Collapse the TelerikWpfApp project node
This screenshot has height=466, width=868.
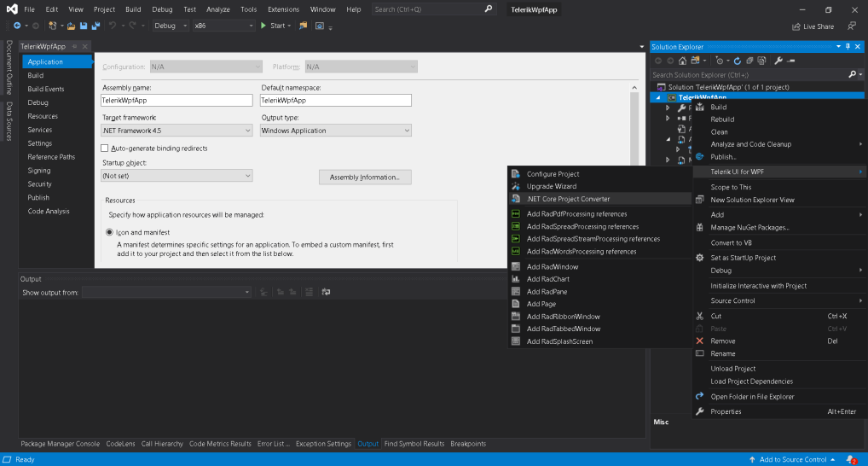click(x=658, y=97)
